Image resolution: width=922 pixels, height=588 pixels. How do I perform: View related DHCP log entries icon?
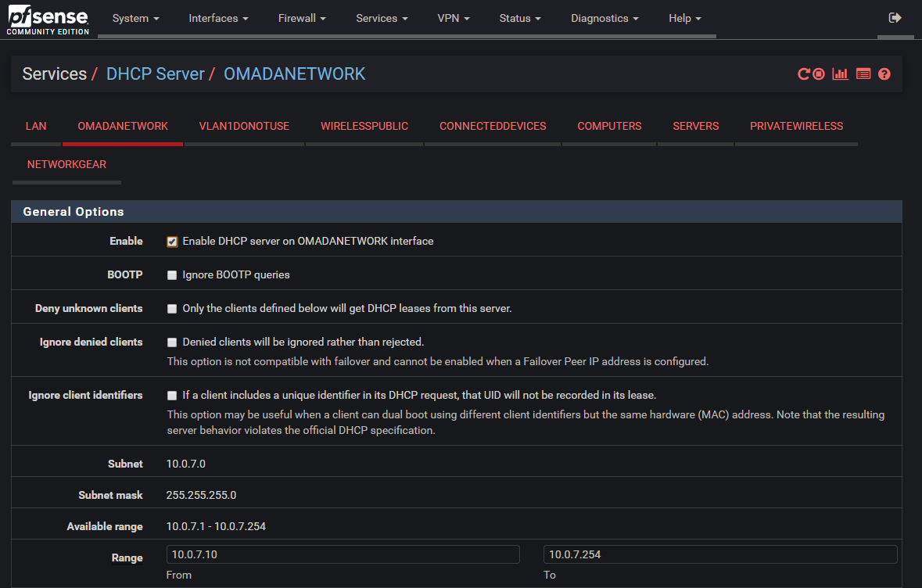point(863,73)
